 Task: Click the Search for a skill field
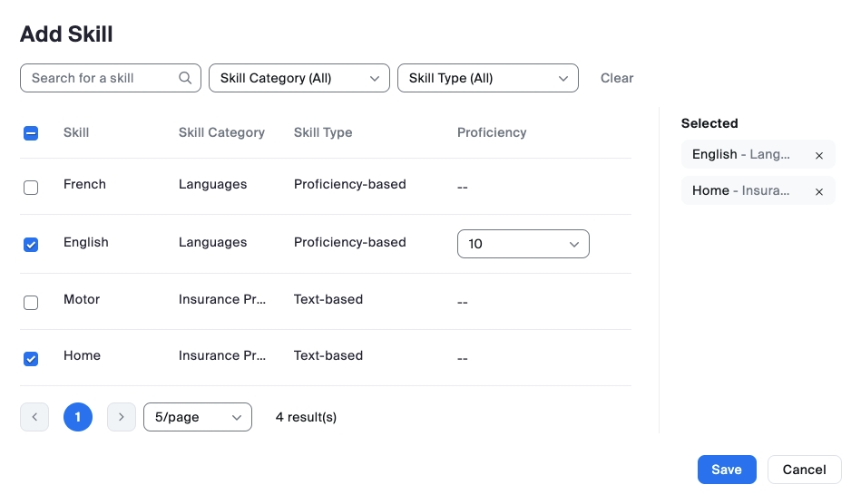coord(100,78)
